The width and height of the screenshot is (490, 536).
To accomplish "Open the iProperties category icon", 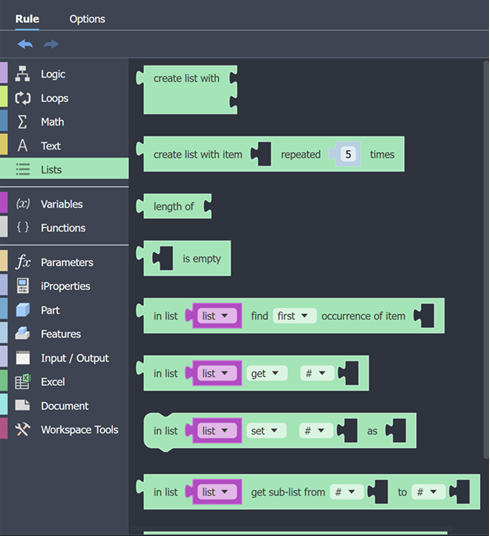I will (23, 286).
